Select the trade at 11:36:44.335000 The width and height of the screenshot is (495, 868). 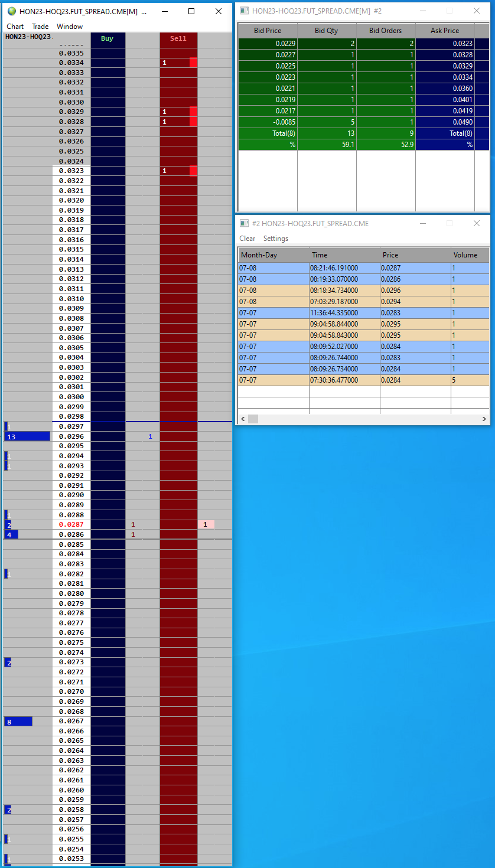pyautogui.click(x=364, y=313)
